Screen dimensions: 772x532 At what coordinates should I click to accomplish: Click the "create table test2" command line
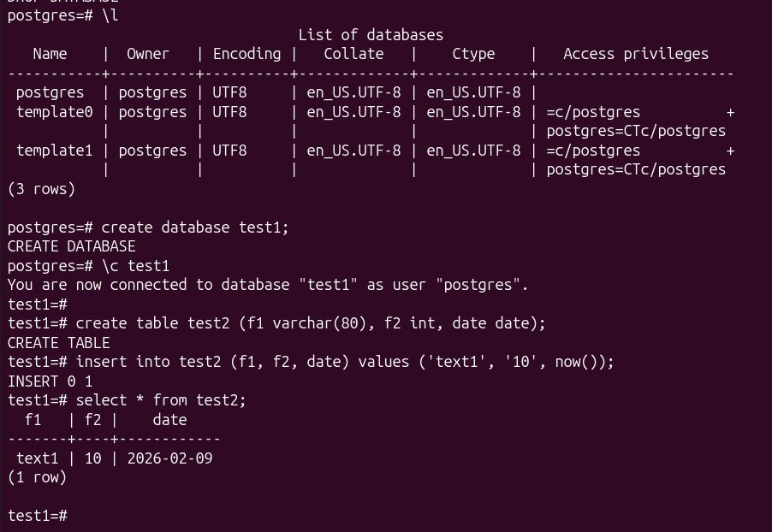click(310, 323)
